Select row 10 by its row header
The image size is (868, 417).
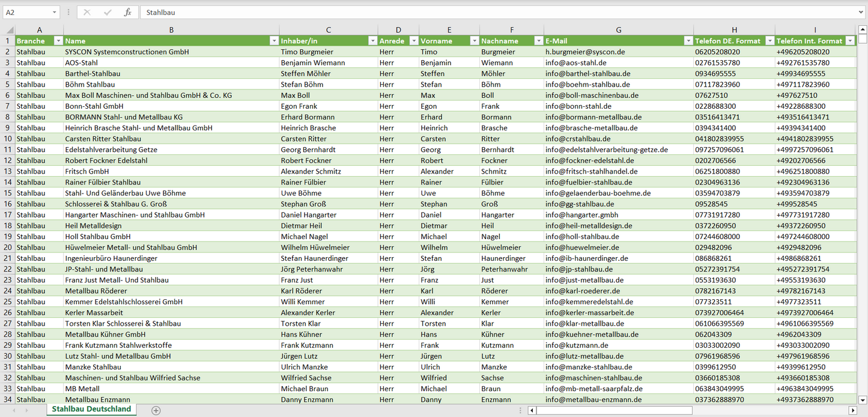click(x=7, y=139)
